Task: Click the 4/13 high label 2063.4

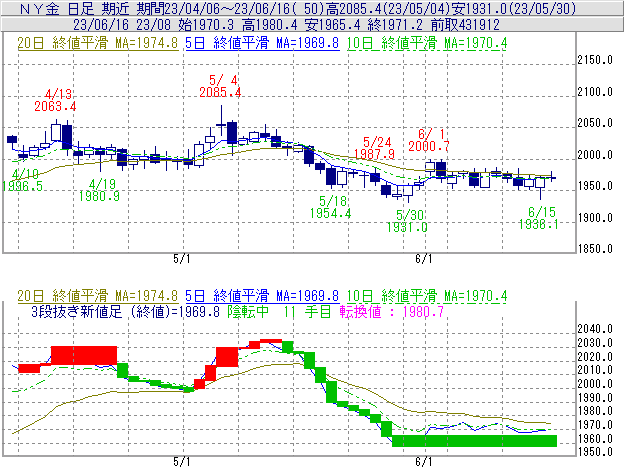Action: (55, 107)
